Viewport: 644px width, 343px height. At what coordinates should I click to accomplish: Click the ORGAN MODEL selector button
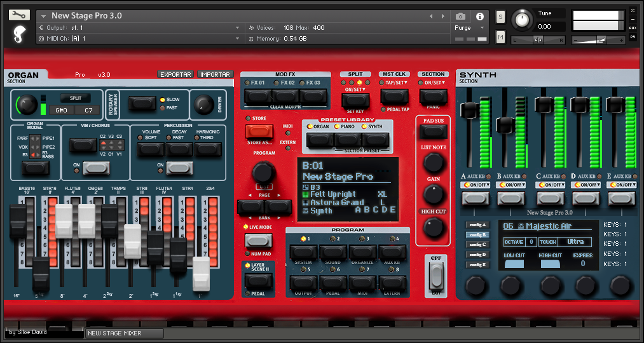(36, 168)
